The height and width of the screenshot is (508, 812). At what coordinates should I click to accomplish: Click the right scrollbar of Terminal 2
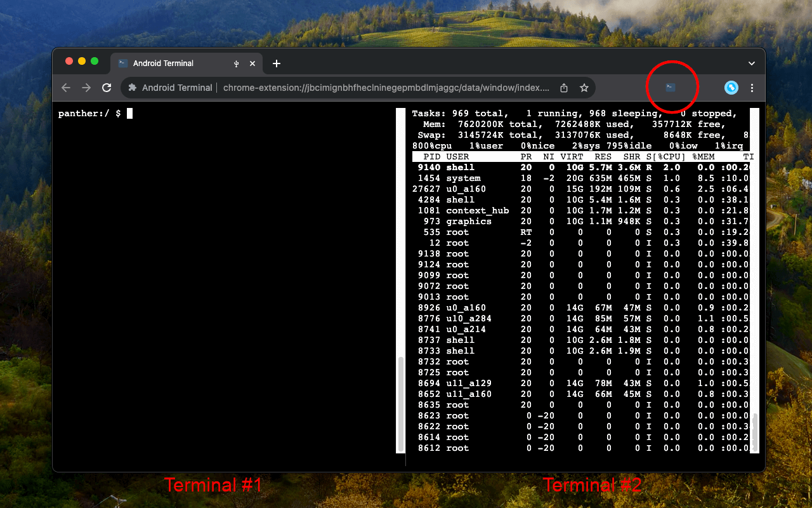(754, 431)
